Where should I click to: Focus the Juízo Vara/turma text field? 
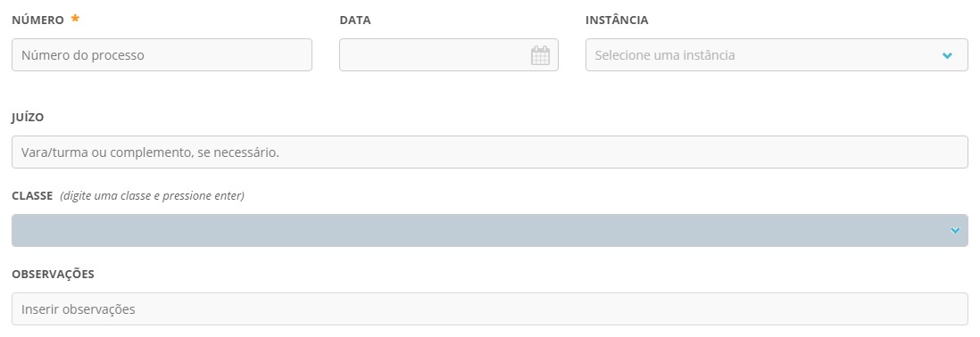490,152
